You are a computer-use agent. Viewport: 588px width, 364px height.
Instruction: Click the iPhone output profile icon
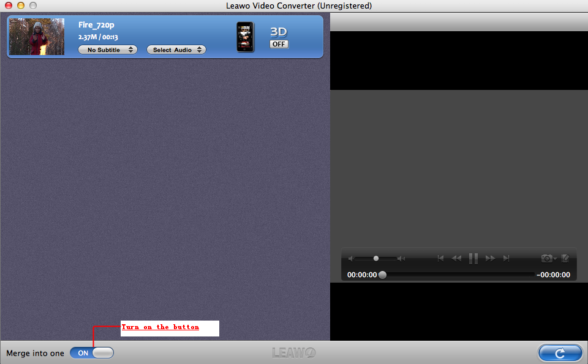pyautogui.click(x=245, y=37)
